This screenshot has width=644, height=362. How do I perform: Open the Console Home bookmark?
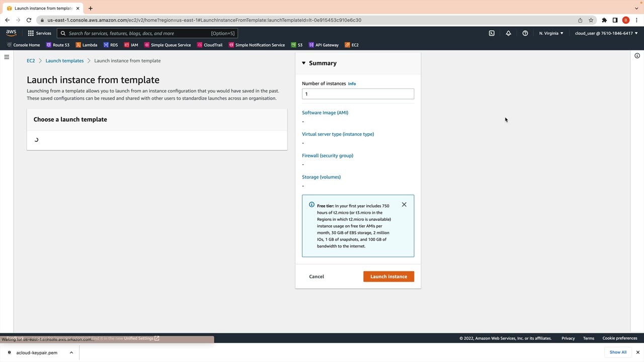coord(23,45)
